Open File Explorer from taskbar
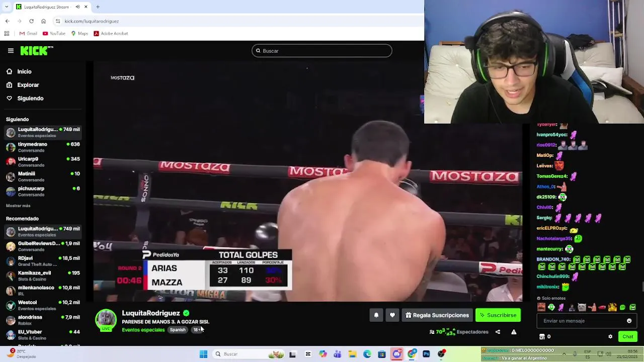 [x=352, y=354]
